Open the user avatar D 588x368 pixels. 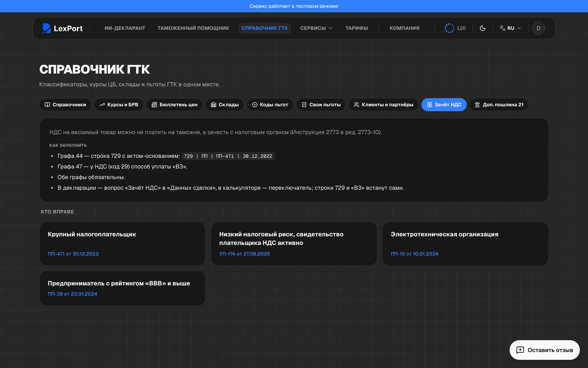point(538,28)
